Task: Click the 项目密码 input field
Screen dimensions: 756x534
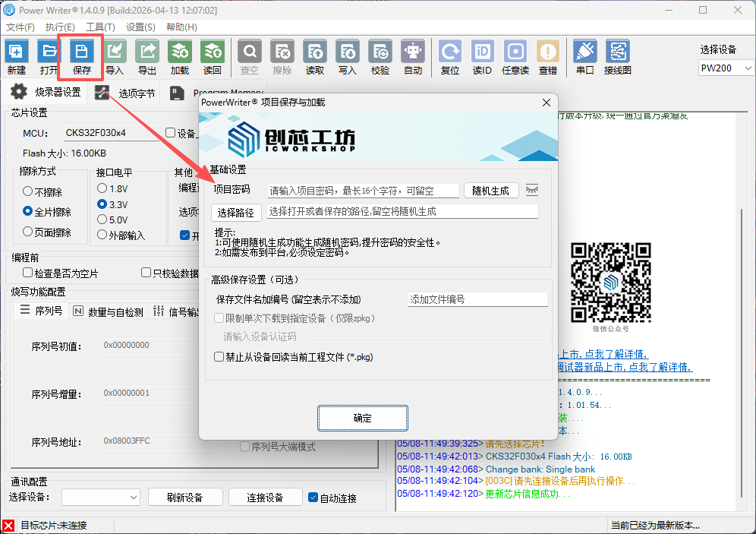Action: pyautogui.click(x=363, y=191)
